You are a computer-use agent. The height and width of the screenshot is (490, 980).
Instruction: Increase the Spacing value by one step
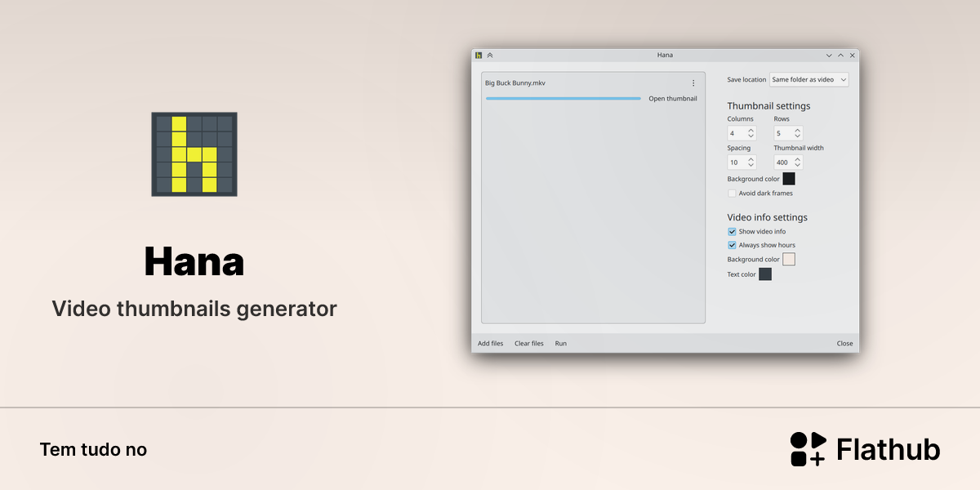coord(751,159)
